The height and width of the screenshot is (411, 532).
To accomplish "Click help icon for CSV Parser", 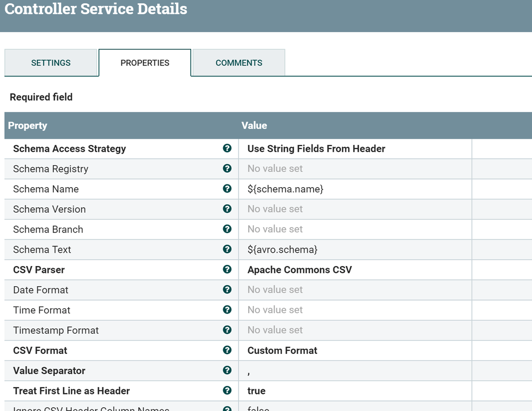I will 227,269.
